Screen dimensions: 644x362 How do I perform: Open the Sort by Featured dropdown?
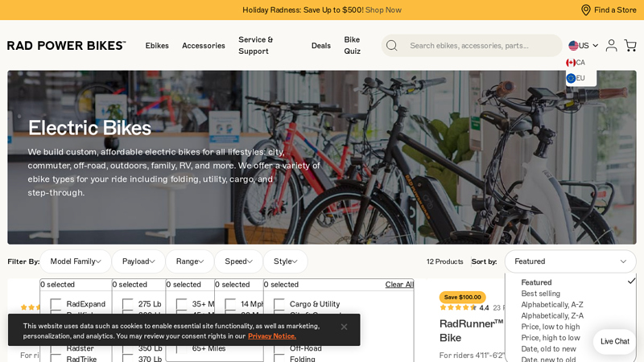point(570,261)
